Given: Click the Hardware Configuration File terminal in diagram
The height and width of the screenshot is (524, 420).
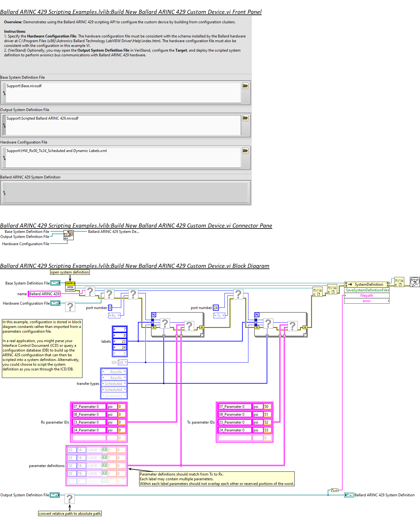Looking at the screenshot, I should [x=55, y=303].
